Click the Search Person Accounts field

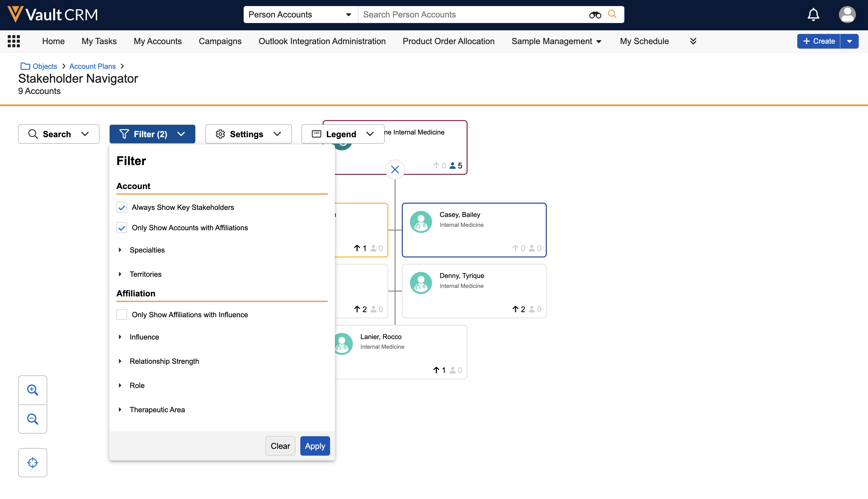tap(473, 15)
